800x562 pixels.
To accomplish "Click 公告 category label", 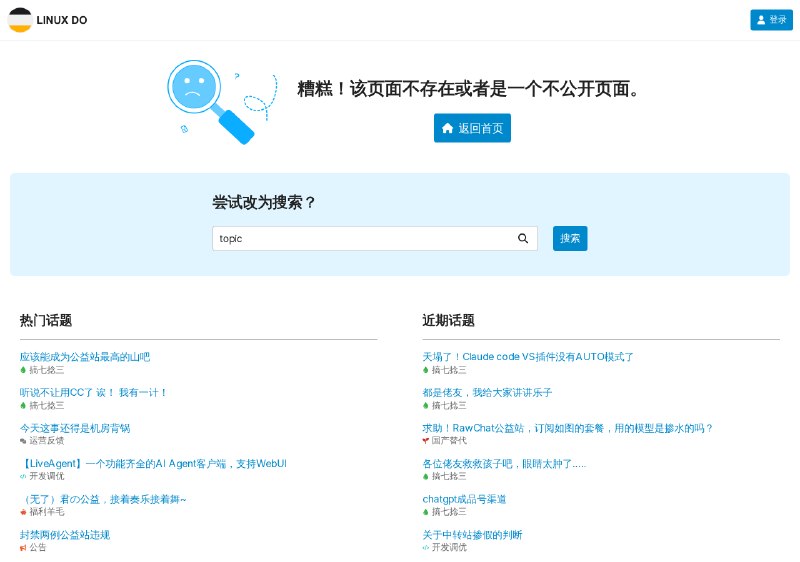I will [37, 547].
